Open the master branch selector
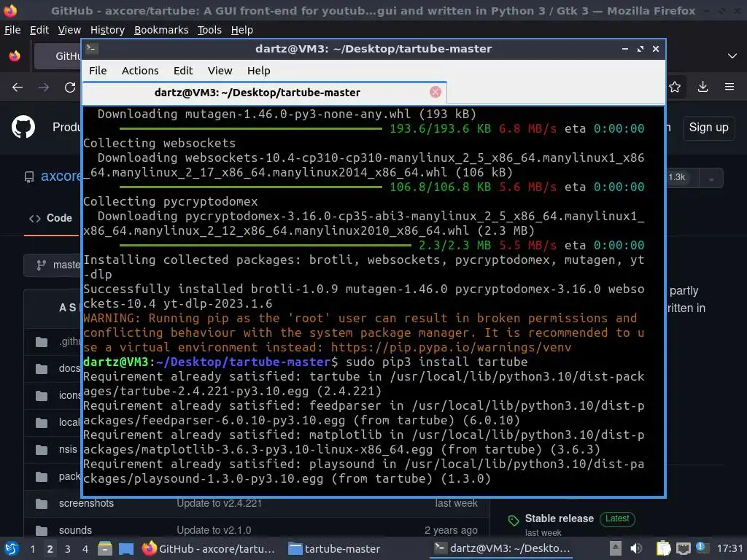Image resolution: width=747 pixels, height=560 pixels. [x=53, y=265]
